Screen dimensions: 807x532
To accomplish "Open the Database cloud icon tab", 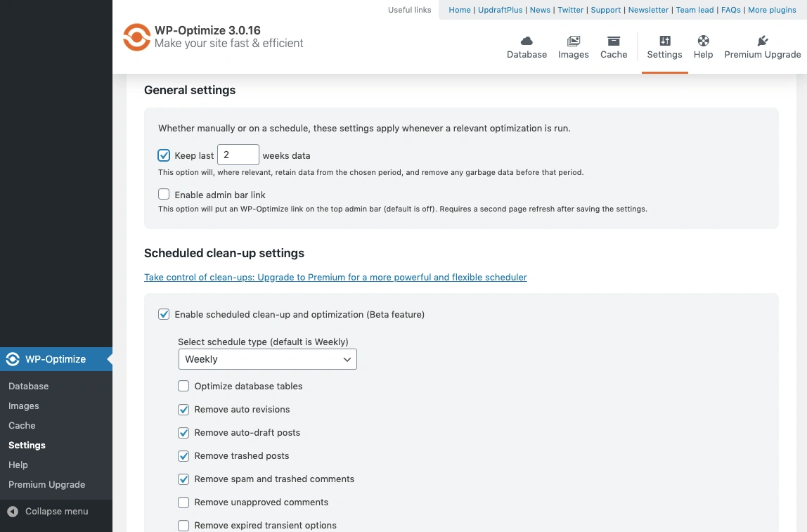I will (x=527, y=41).
